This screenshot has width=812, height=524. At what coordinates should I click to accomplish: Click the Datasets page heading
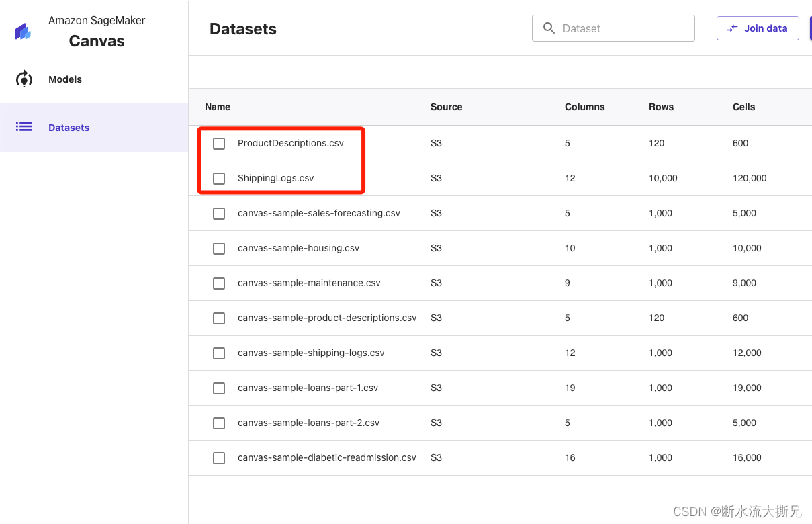243,29
